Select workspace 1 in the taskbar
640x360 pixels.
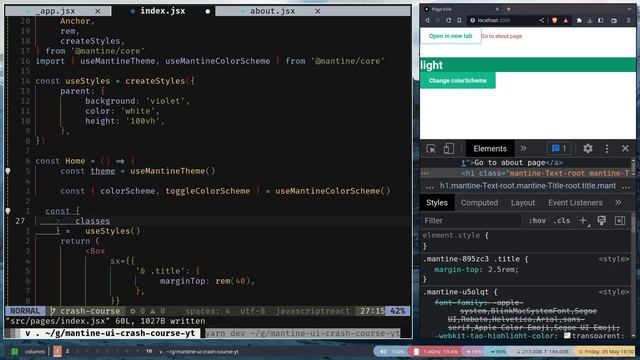click(x=58, y=351)
